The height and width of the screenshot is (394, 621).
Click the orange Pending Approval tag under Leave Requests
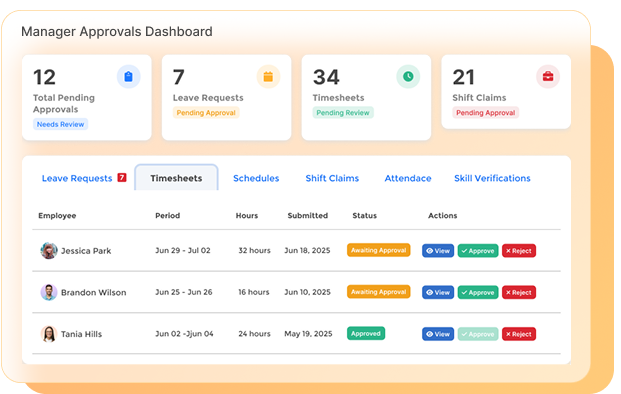tap(206, 113)
